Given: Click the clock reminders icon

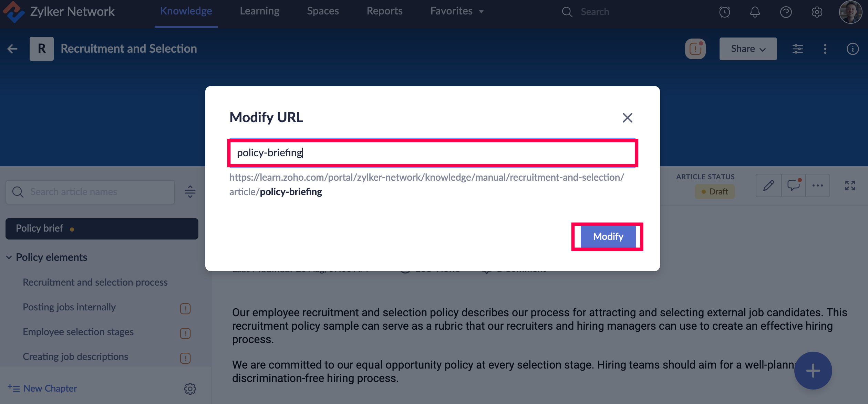Looking at the screenshot, I should pos(724,12).
